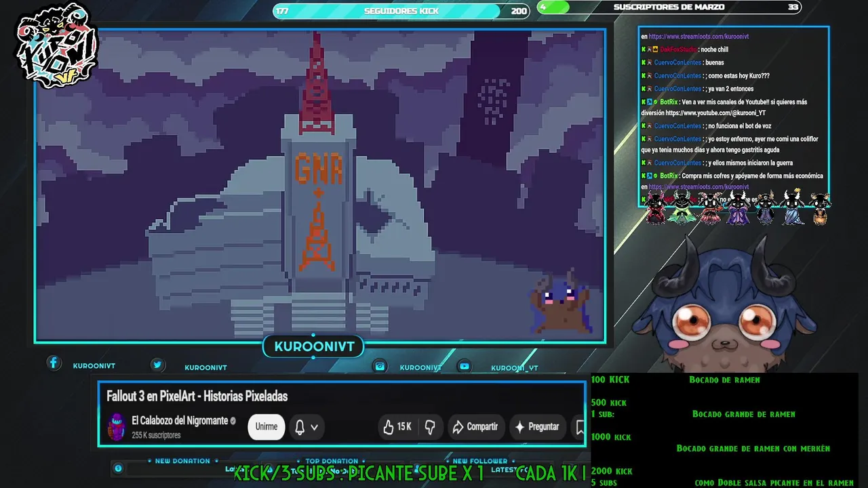Click the orange chibi demon character
868x488 pixels.
821,209
